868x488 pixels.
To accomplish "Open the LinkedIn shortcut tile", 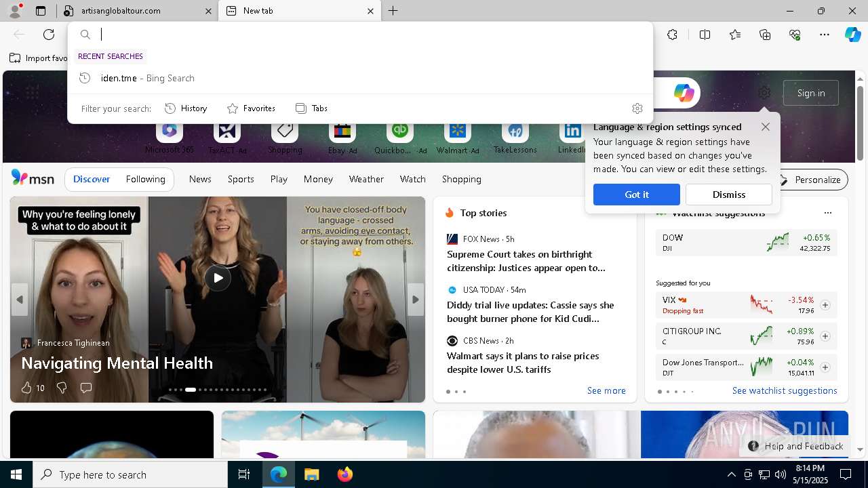I will (572, 138).
